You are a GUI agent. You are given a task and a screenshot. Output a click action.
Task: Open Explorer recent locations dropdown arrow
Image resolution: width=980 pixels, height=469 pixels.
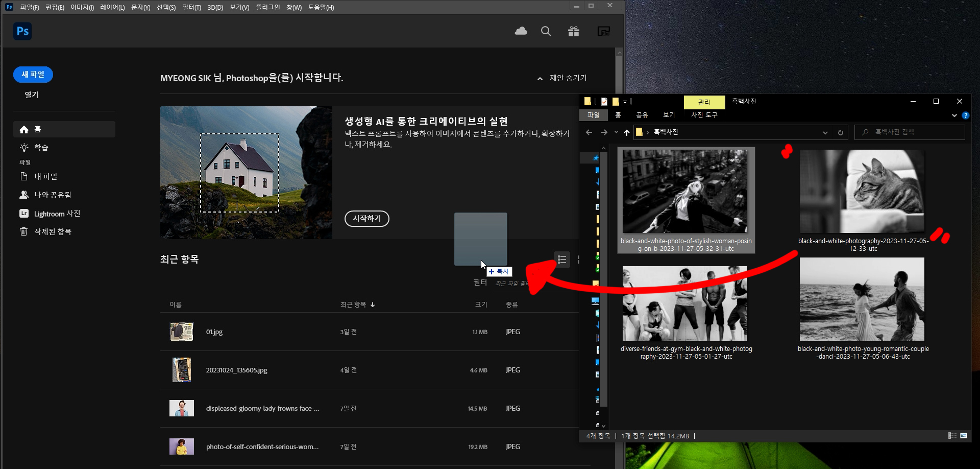(616, 132)
